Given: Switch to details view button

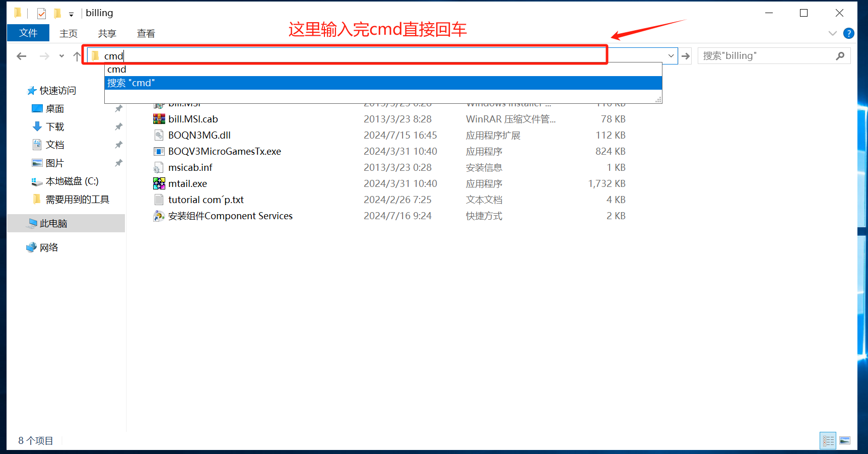Looking at the screenshot, I should [x=828, y=441].
